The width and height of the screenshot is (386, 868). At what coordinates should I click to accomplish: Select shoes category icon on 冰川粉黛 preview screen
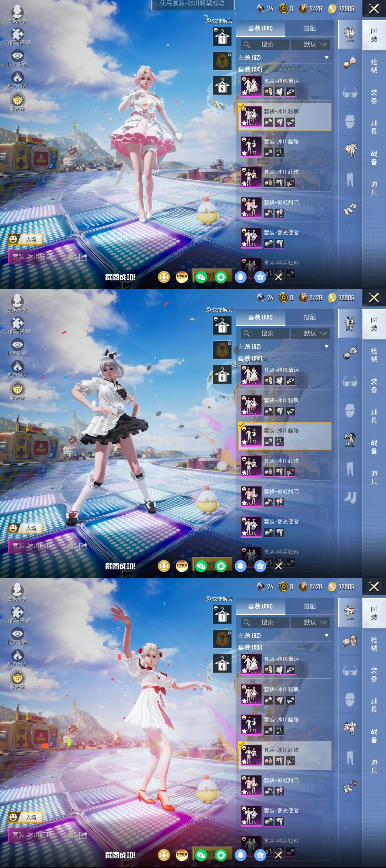[350, 208]
